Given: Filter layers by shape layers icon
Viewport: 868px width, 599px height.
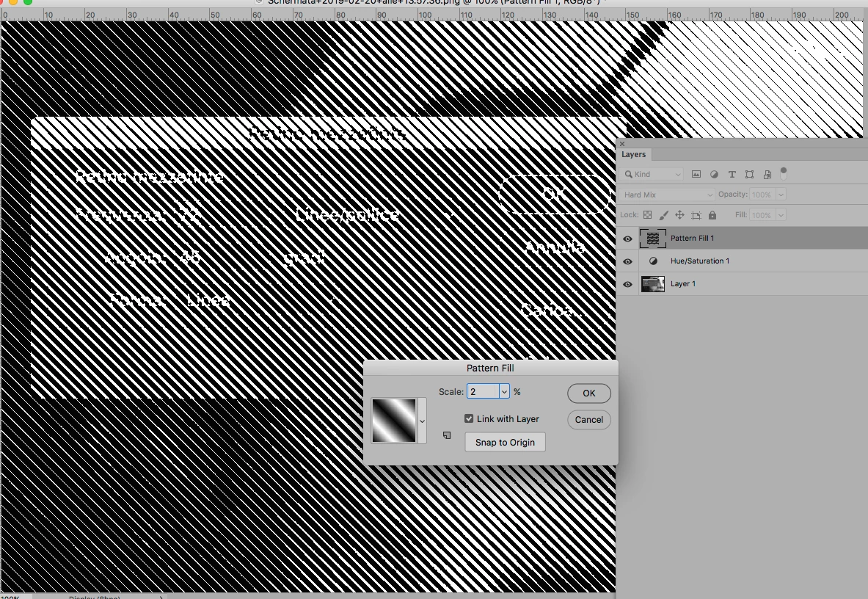Looking at the screenshot, I should point(750,174).
